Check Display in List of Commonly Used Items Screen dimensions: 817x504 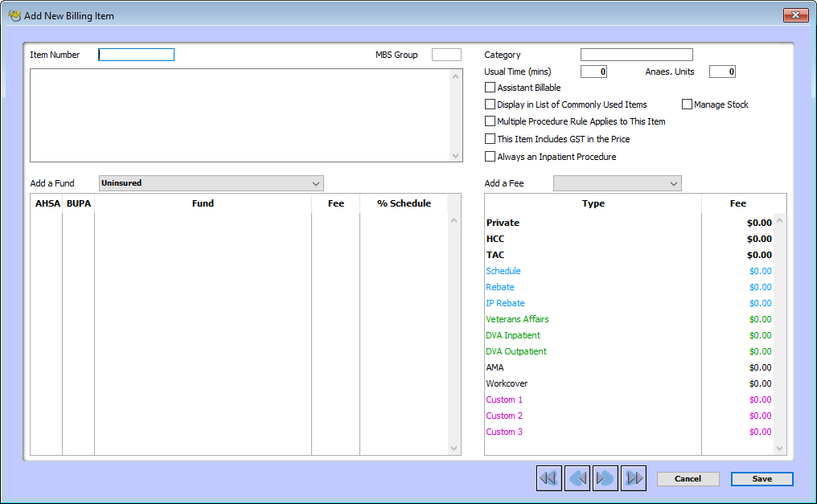[491, 104]
